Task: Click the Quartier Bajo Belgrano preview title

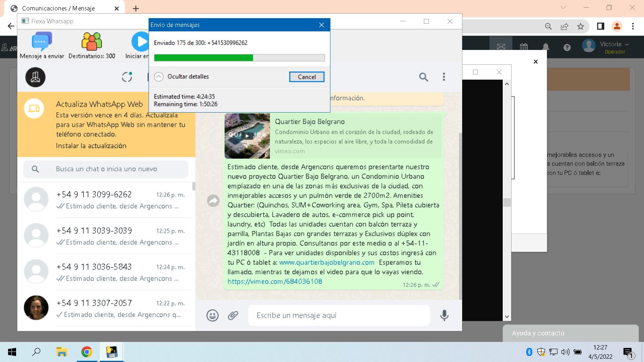Action: [x=310, y=121]
